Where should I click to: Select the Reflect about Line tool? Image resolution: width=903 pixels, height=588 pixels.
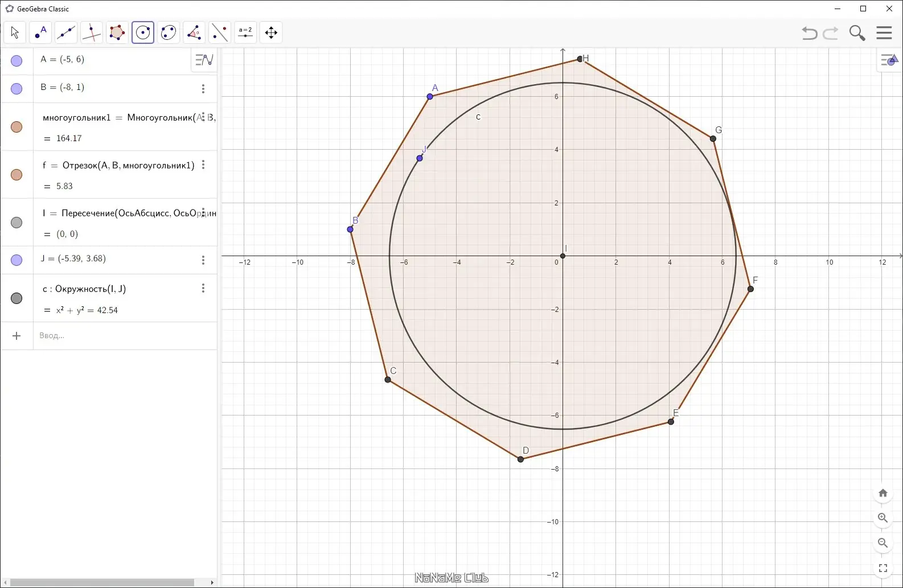(220, 32)
